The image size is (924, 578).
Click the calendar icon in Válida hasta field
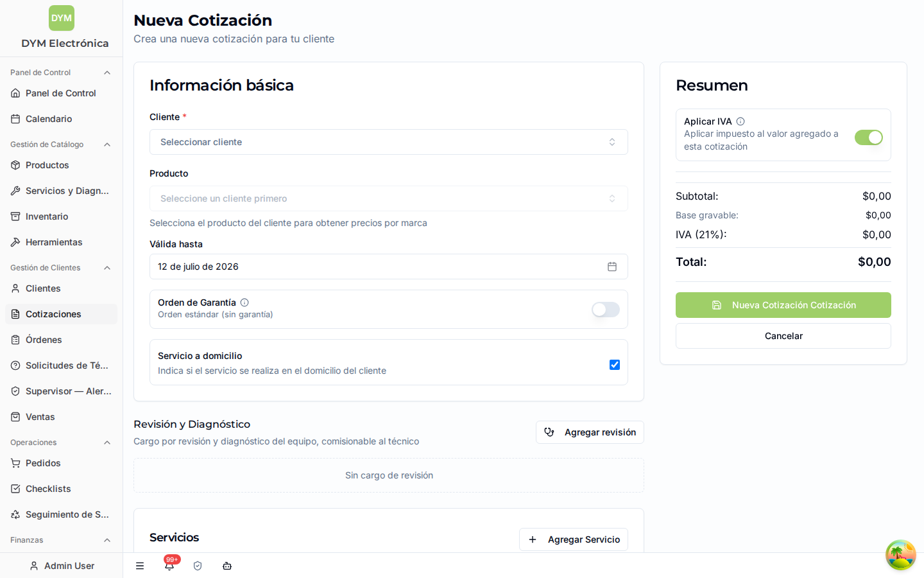612,267
